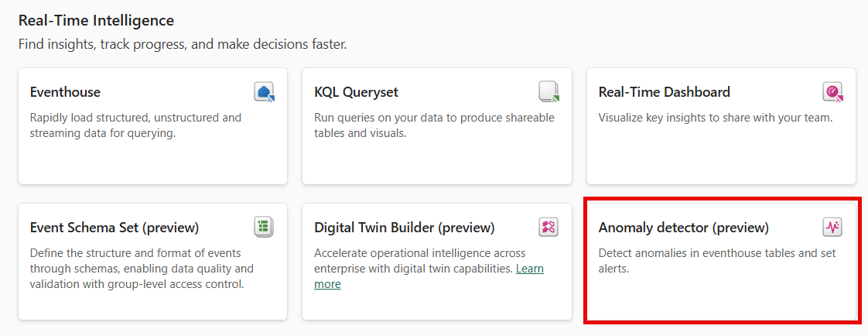
Task: Click the Eventhouse description text
Action: pyautogui.click(x=135, y=125)
